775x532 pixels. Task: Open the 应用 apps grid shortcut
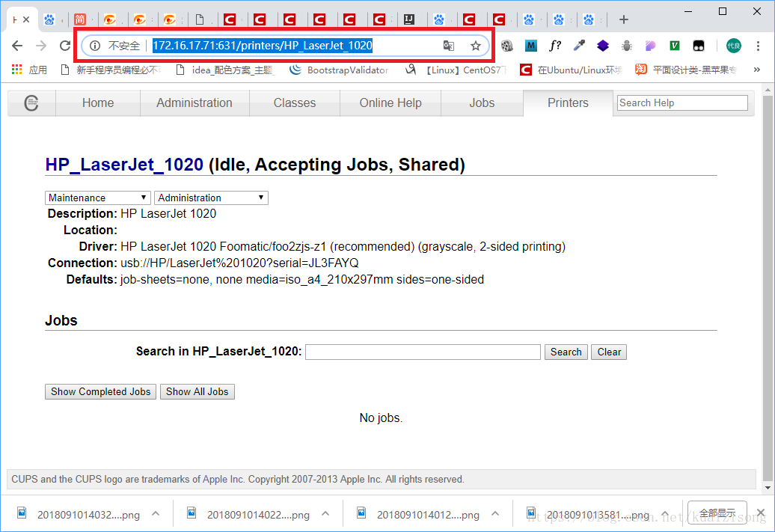coord(29,70)
